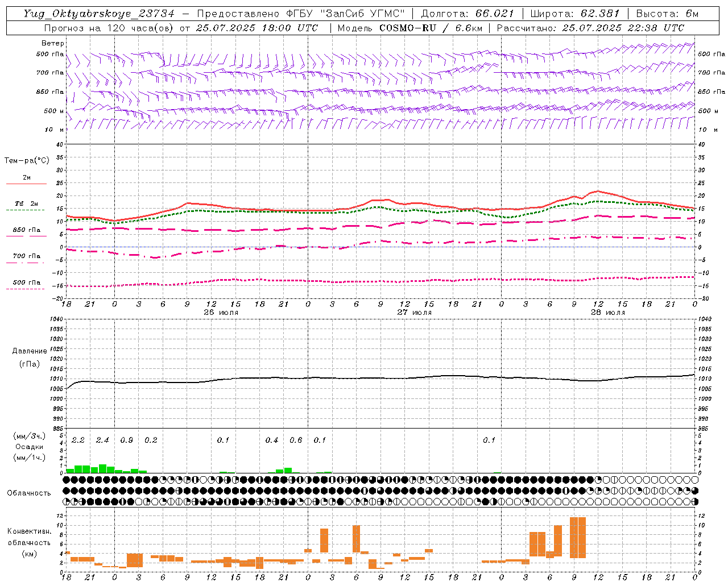Click the 2.4 precipitation total
Screen dimensions: 728x582
point(102,440)
